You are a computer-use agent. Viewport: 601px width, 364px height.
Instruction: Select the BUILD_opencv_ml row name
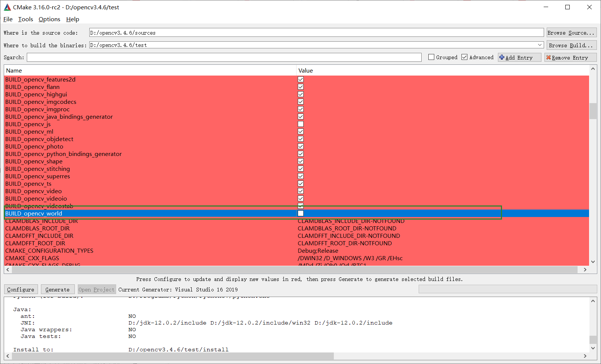[x=29, y=131]
